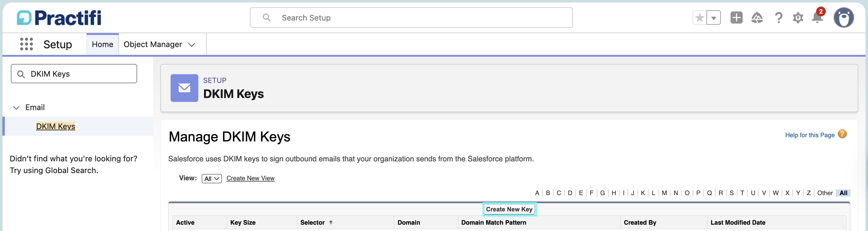This screenshot has height=231, width=868.
Task: Open the Object Manager tab
Action: point(153,44)
